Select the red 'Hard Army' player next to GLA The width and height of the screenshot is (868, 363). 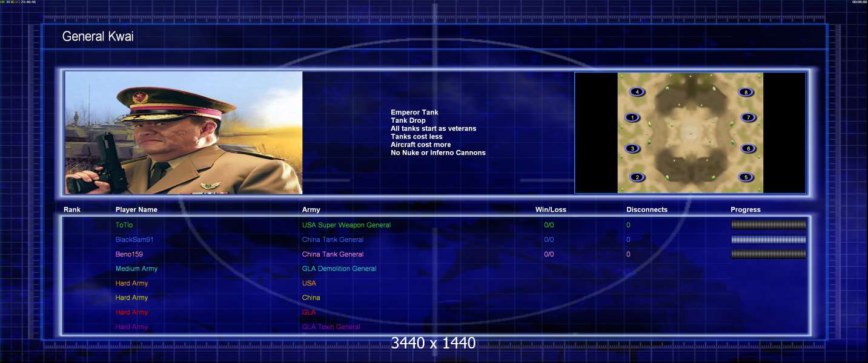[131, 312]
